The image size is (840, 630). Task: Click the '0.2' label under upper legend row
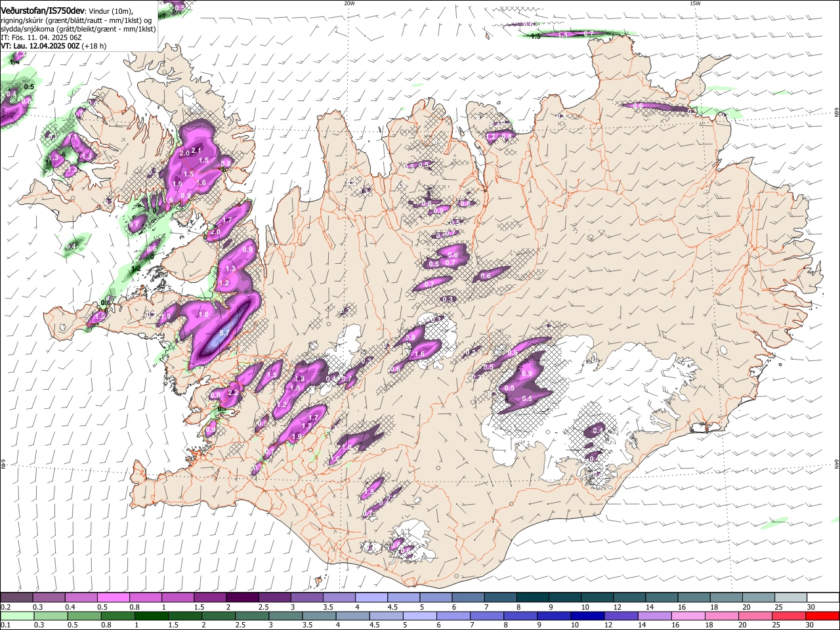5,607
